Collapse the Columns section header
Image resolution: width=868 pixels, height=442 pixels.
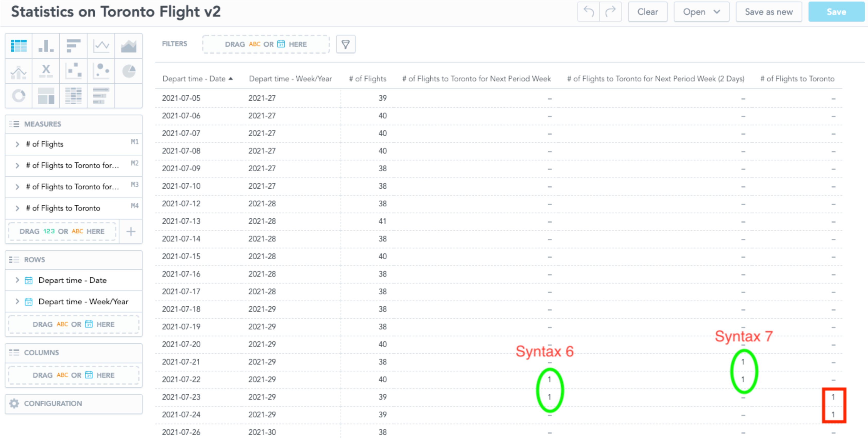tap(74, 353)
